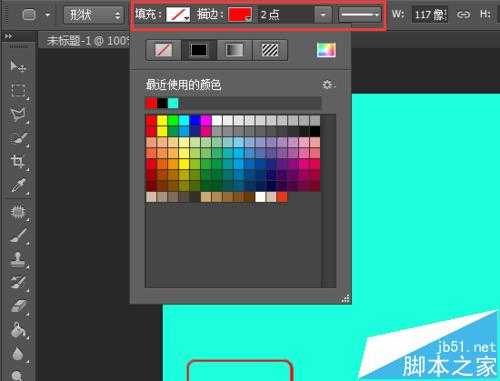500x381 pixels.
Task: Expand the toolbar double-arrow icon
Action: point(8,36)
